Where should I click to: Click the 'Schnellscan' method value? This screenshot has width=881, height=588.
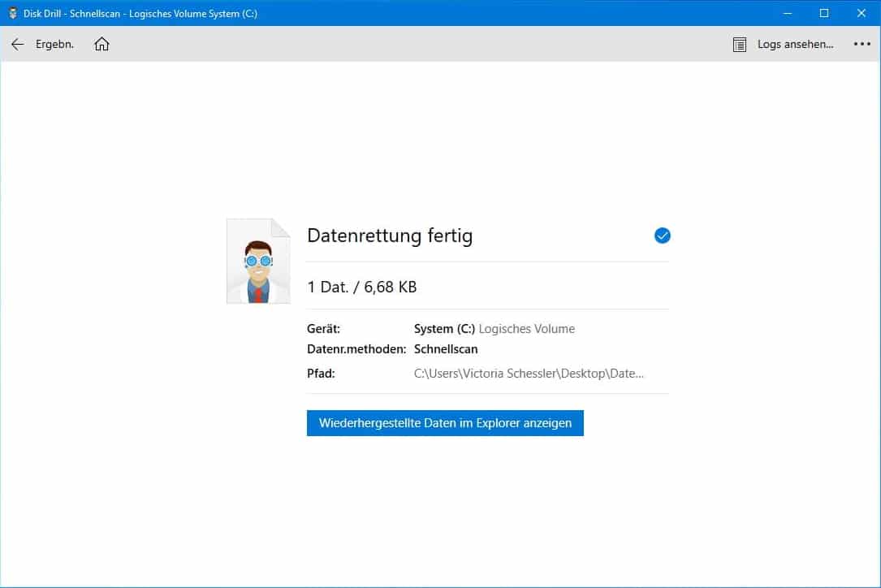click(446, 349)
